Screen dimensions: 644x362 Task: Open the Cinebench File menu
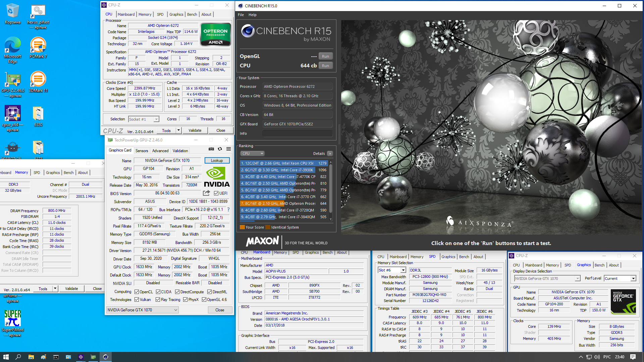point(241,15)
